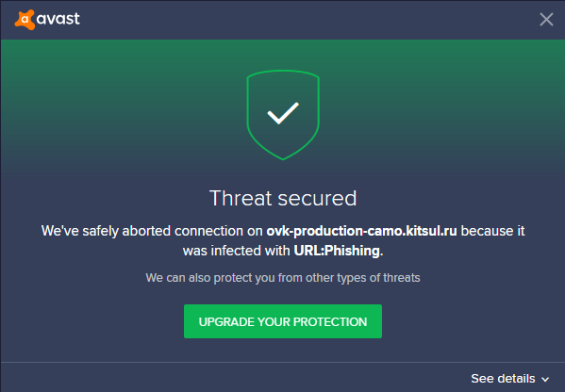Click the ovk-production-camo.kitsul.ru domain text

click(x=361, y=231)
